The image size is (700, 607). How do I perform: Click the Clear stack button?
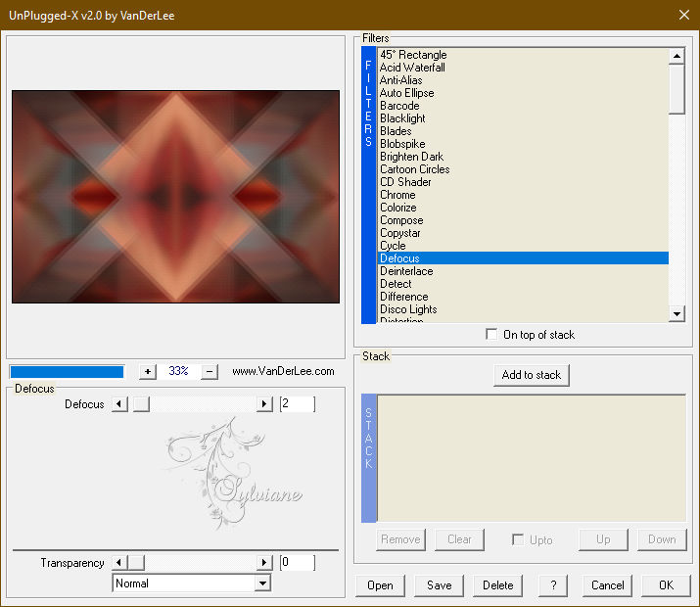click(459, 539)
